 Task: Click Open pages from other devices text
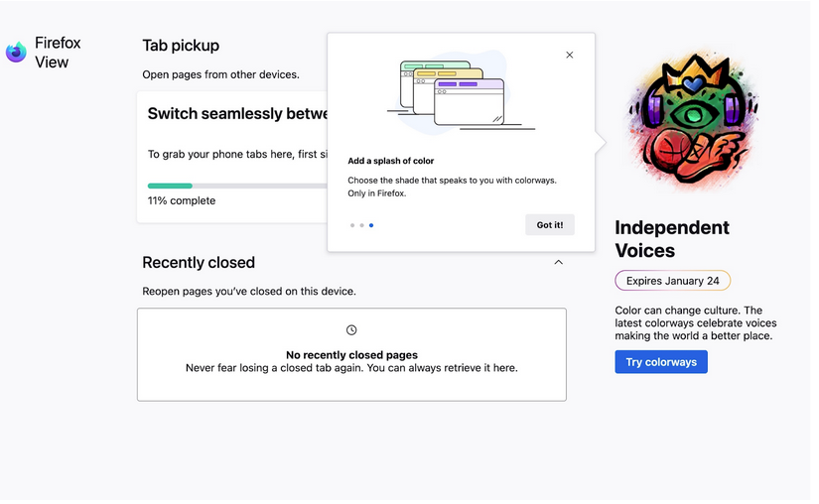(x=221, y=74)
